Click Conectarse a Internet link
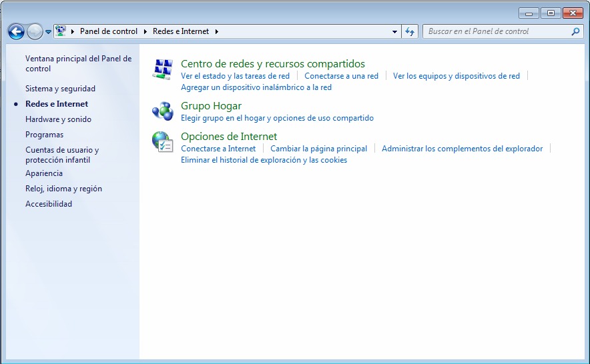 (x=218, y=149)
